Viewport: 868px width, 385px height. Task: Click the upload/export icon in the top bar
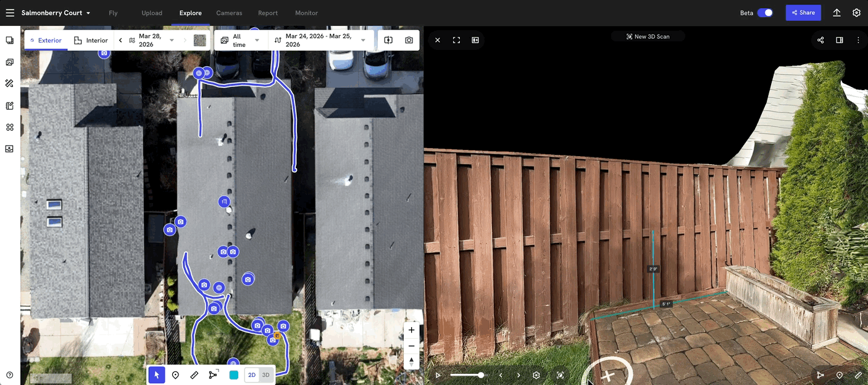(837, 13)
